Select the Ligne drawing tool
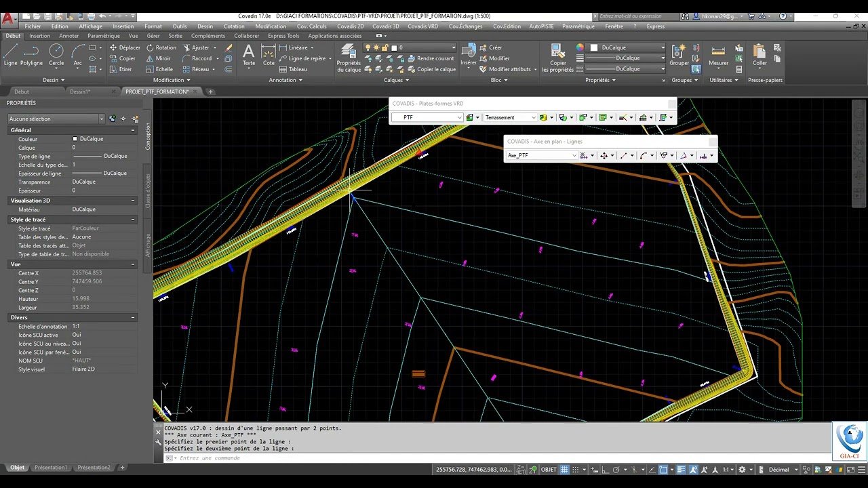This screenshot has height=488, width=868. click(x=11, y=54)
